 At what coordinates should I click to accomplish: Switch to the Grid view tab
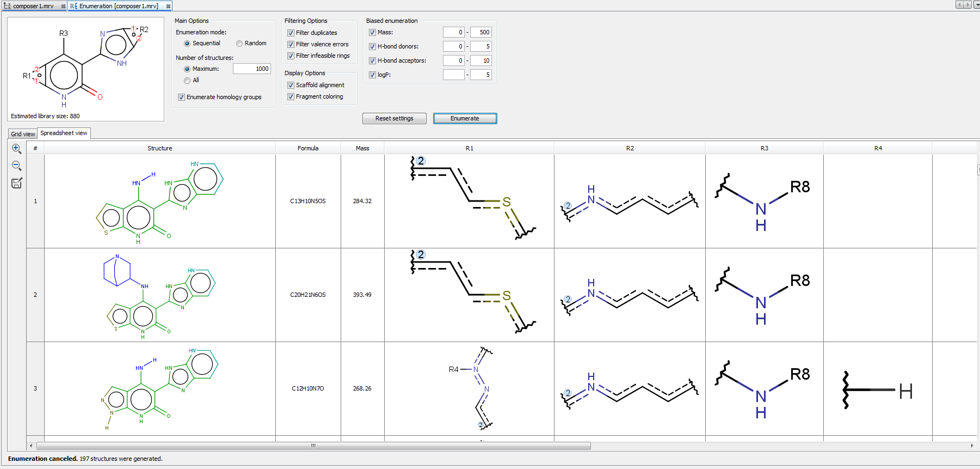point(23,134)
